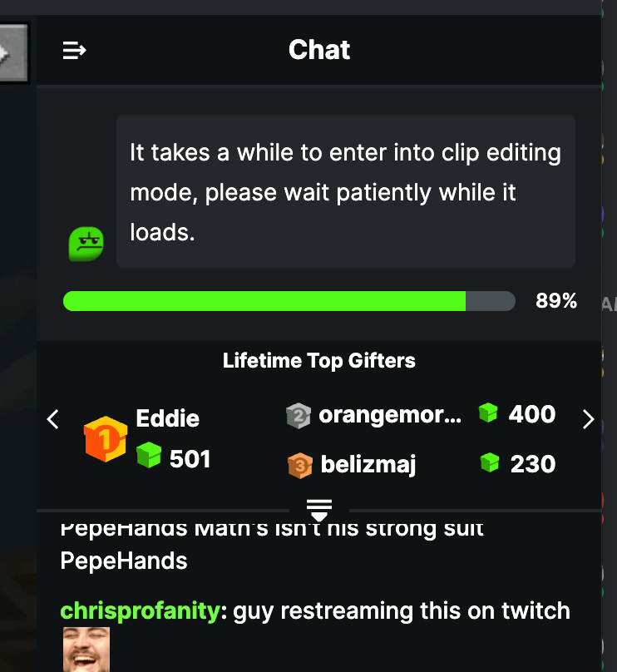Collapse the chat panel icon
Screen dimensions: 617x672
(74, 51)
